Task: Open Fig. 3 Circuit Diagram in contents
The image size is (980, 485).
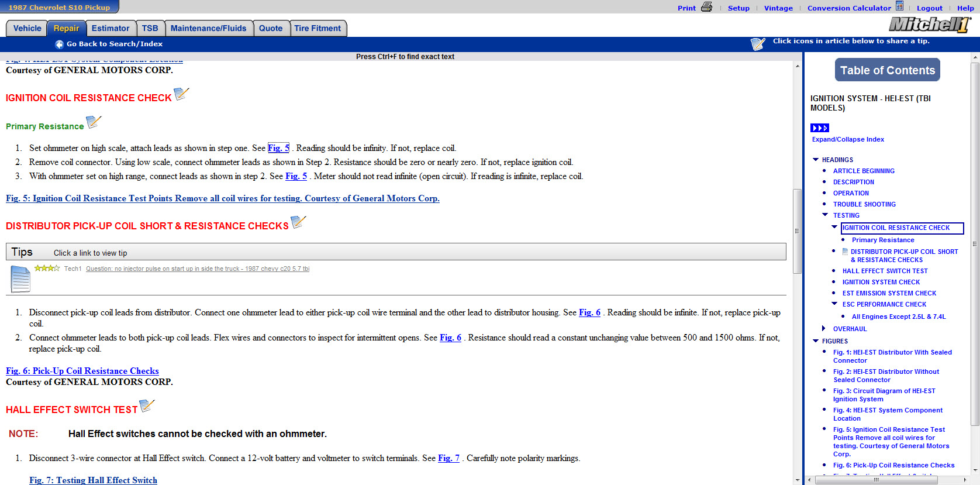Action: pyautogui.click(x=884, y=395)
